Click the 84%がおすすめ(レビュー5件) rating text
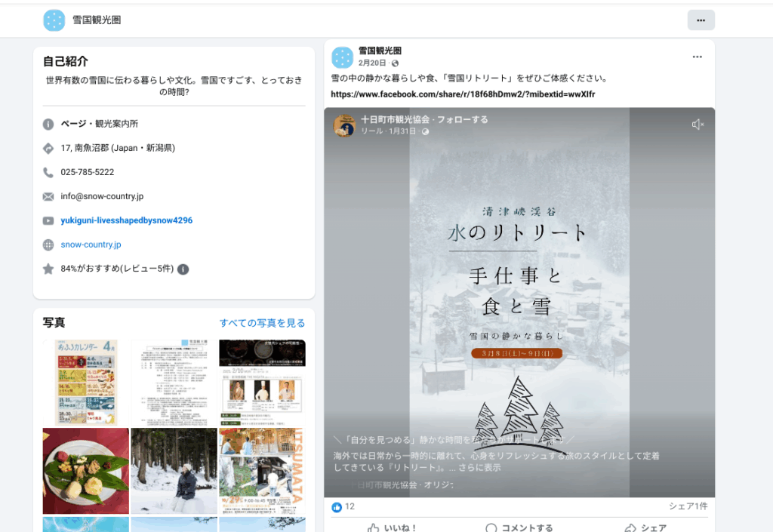The image size is (773, 532). [x=117, y=269]
